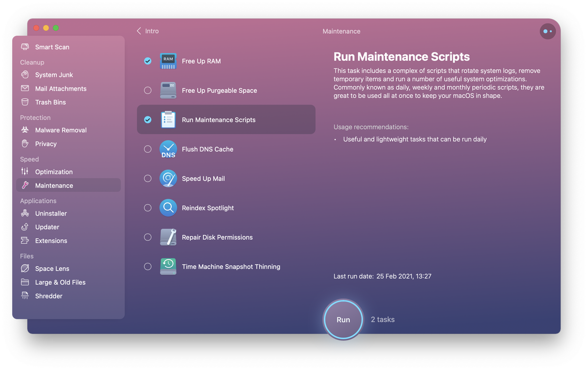Start the selected tasks with Run

[343, 320]
